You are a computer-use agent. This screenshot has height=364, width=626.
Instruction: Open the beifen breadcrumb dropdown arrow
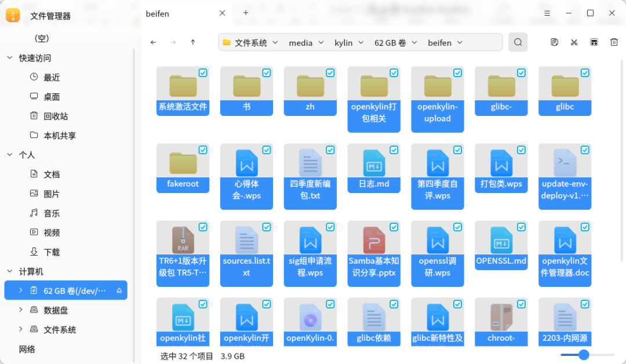(460, 42)
